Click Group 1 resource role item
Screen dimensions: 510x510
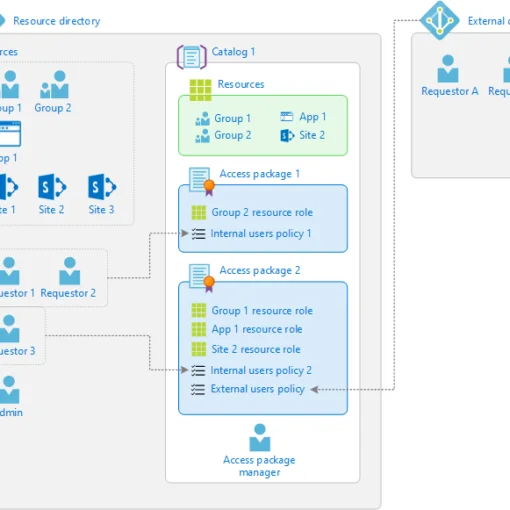[x=252, y=311]
